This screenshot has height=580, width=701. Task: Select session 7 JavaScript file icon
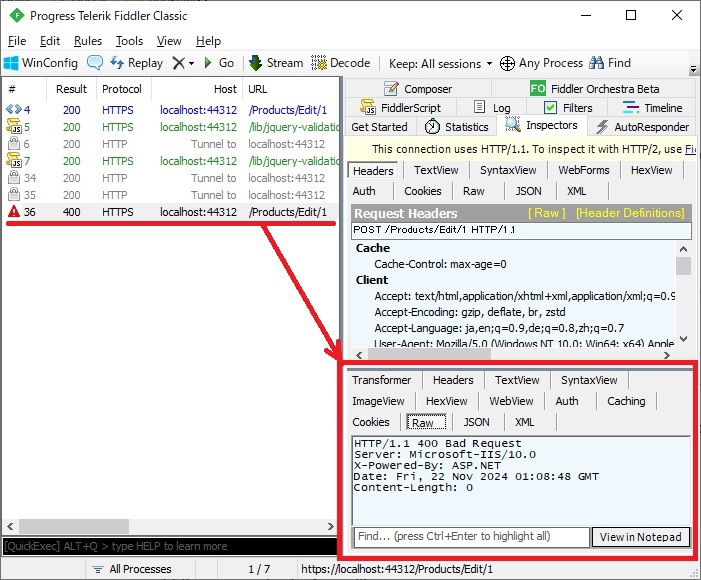(x=14, y=160)
